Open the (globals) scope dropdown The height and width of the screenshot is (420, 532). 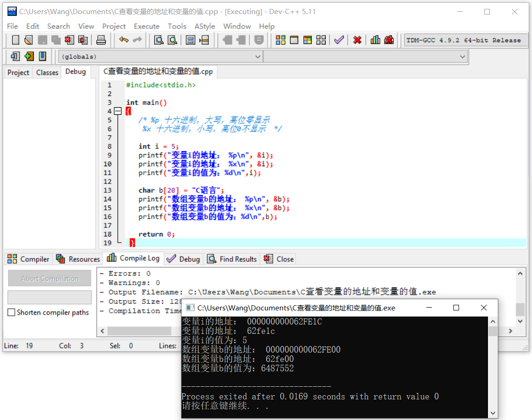click(161, 57)
